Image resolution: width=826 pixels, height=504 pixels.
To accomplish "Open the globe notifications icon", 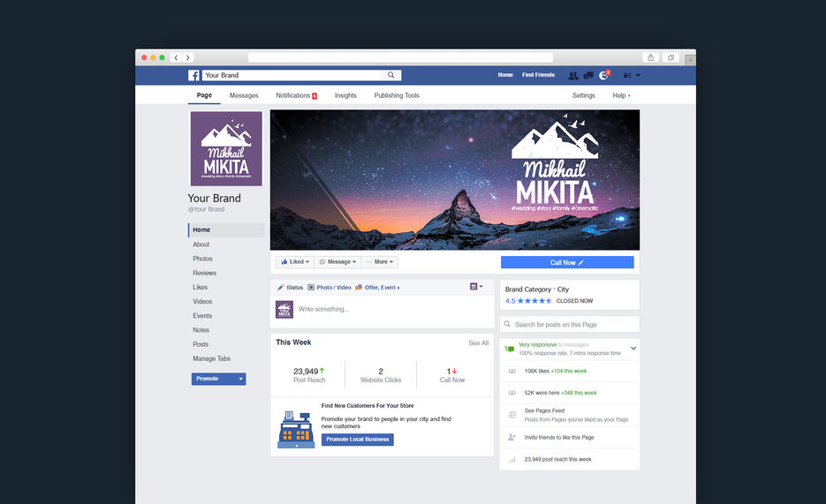I will point(603,75).
